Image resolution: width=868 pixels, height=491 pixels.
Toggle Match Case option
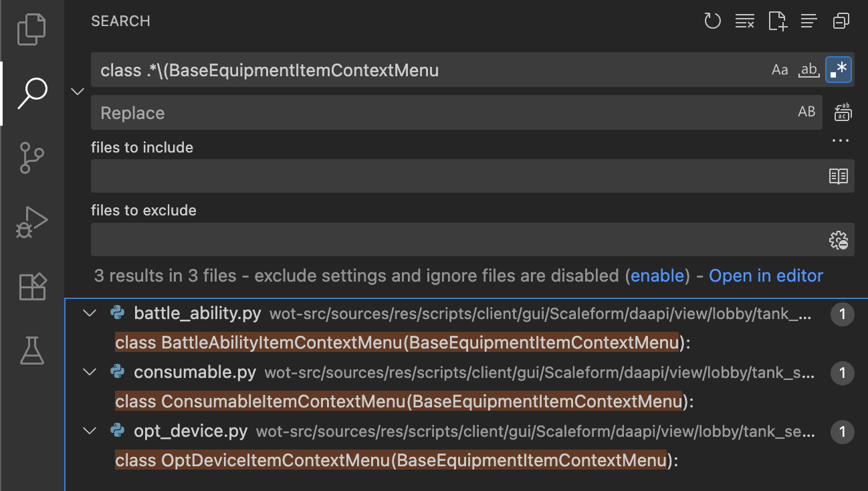pyautogui.click(x=780, y=70)
